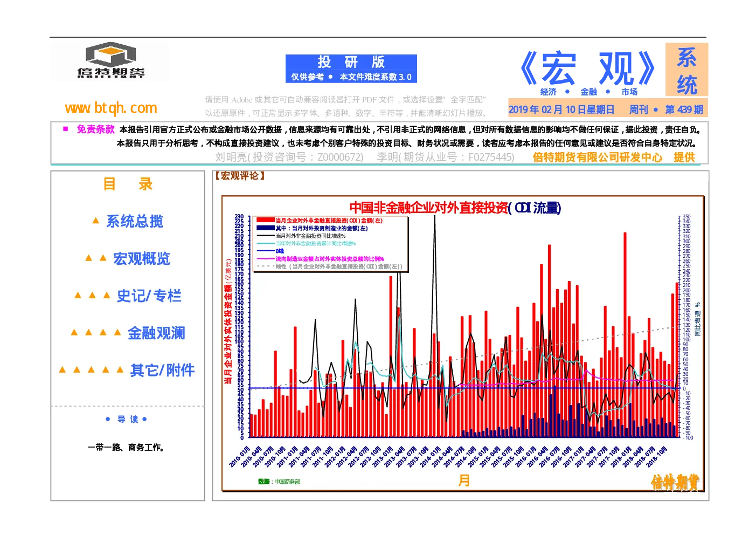This screenshot has height=535, width=756.
Task: Select the 免责条款 label
Action: click(x=95, y=129)
